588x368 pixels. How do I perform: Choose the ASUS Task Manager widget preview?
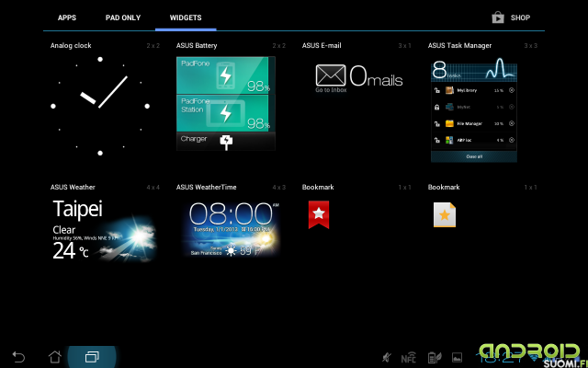coord(474,109)
